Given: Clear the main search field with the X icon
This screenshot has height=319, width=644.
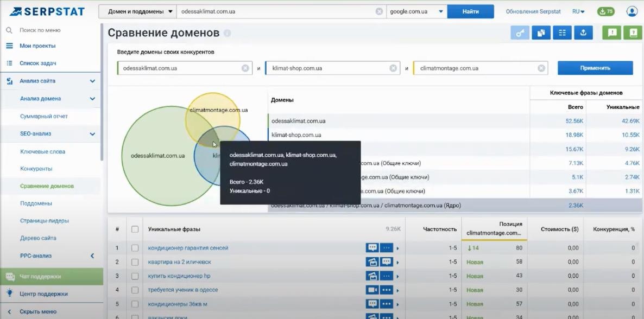Looking at the screenshot, I should pyautogui.click(x=379, y=11).
